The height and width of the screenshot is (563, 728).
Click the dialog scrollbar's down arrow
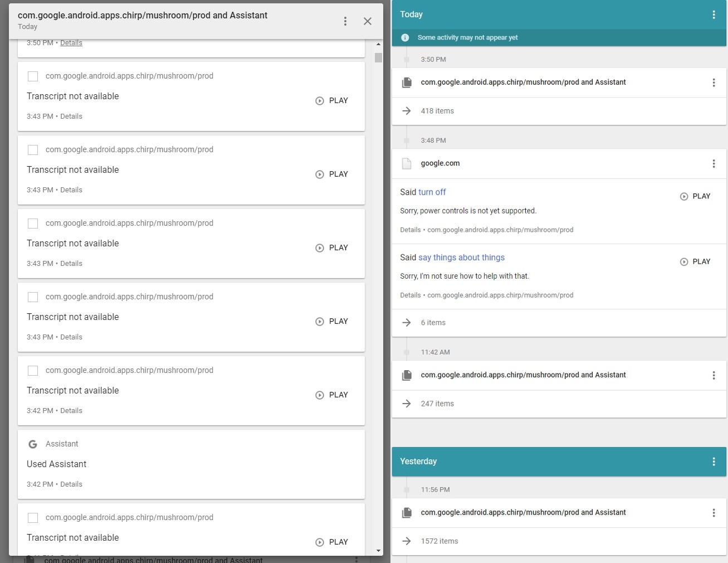(378, 551)
